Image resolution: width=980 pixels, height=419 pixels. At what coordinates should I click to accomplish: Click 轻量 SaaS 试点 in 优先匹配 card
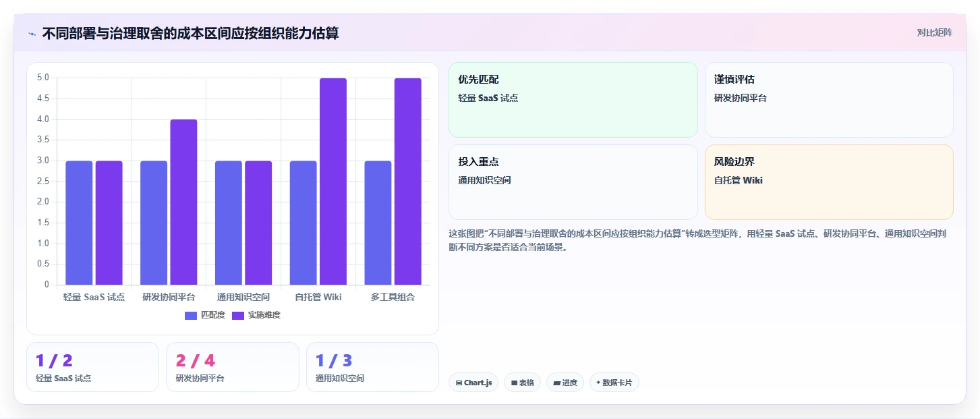click(x=488, y=98)
